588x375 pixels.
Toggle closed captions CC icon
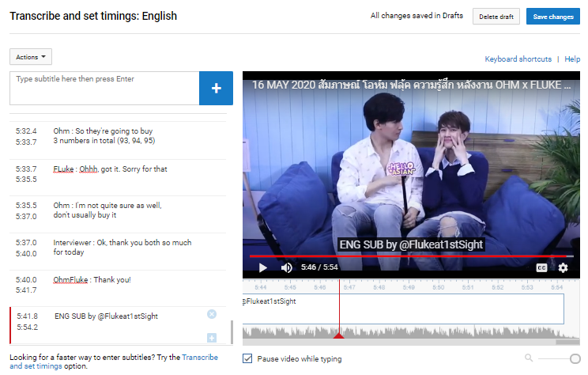click(x=541, y=267)
